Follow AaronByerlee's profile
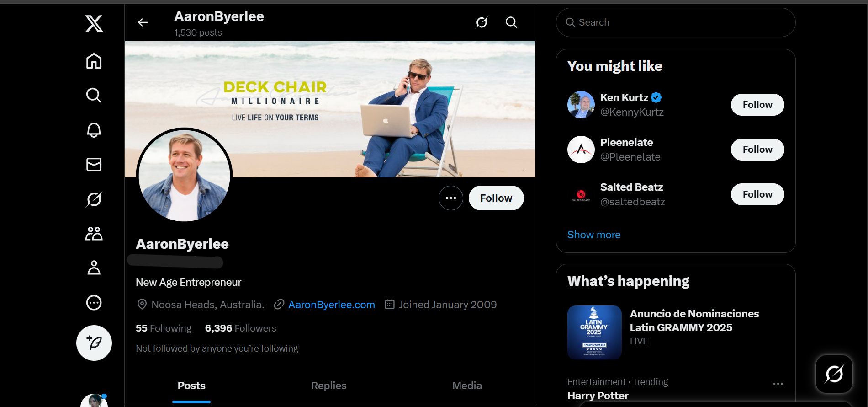 [x=496, y=198]
